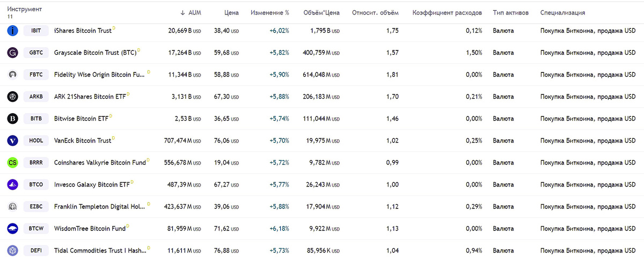644x261 pixels.
Task: Click the Специализация column header
Action: [x=562, y=12]
